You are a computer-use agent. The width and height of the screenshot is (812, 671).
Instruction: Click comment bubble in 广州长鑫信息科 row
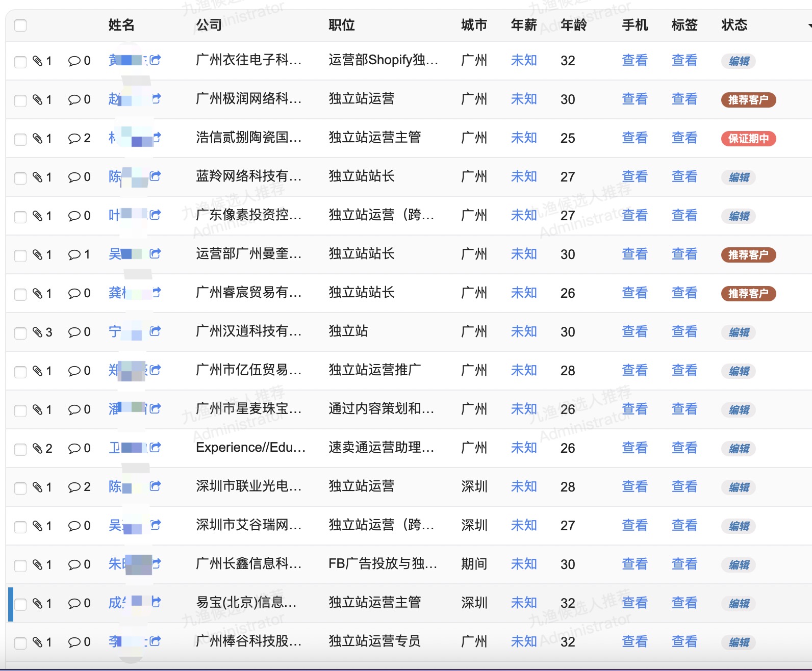74,565
